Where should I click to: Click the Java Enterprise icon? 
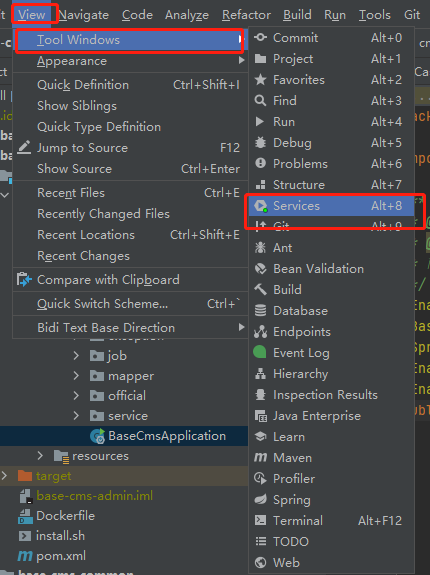[260, 416]
